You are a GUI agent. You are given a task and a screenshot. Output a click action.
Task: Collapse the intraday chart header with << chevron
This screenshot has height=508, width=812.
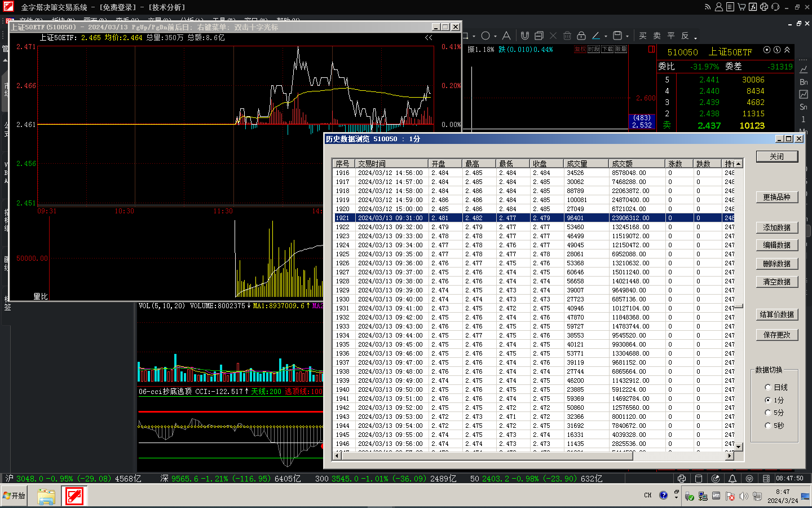429,38
